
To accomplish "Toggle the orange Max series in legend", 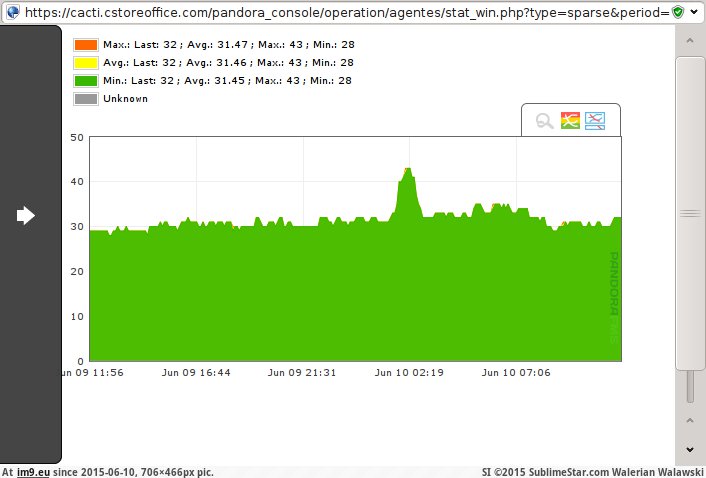I will pyautogui.click(x=85, y=45).
